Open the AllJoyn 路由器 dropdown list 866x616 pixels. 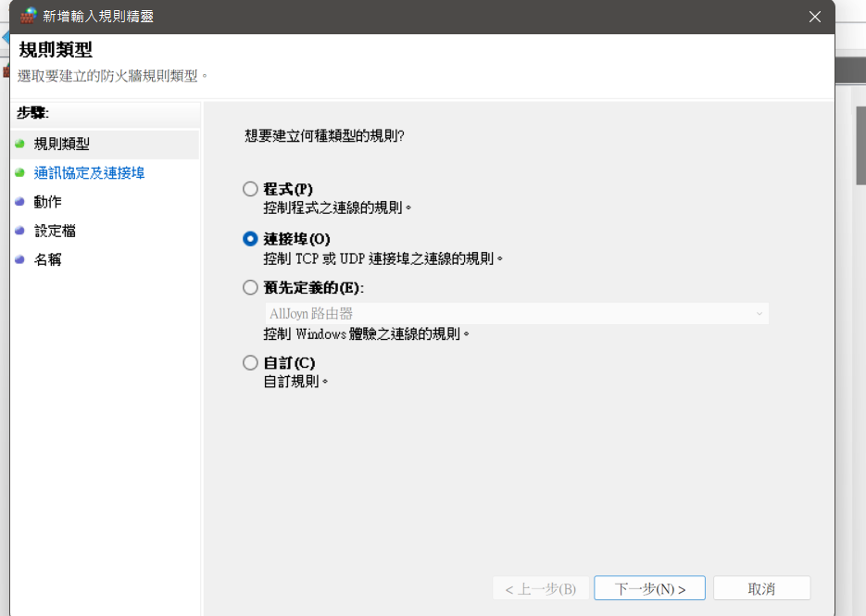(x=517, y=313)
